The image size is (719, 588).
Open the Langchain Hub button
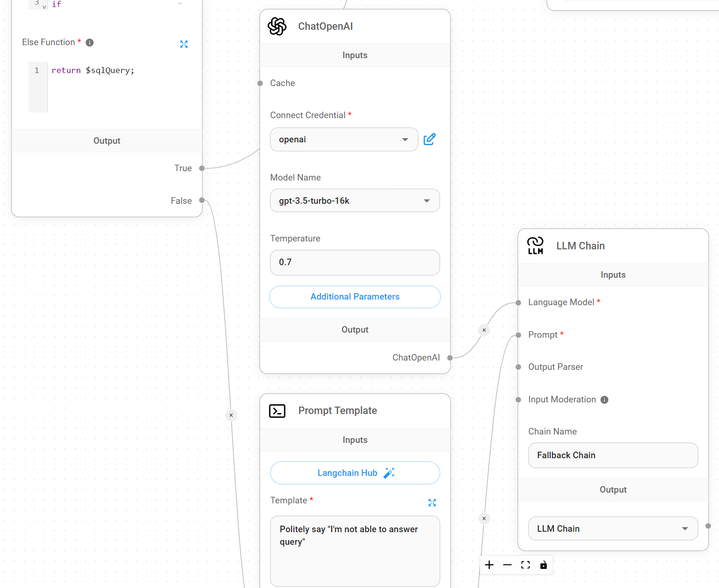tap(355, 473)
